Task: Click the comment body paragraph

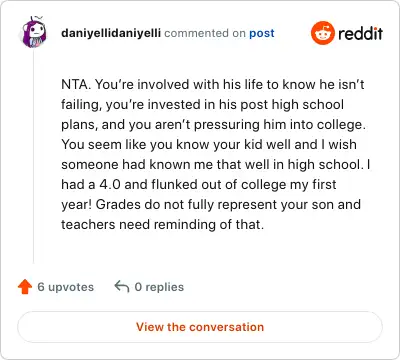Action: 216,154
